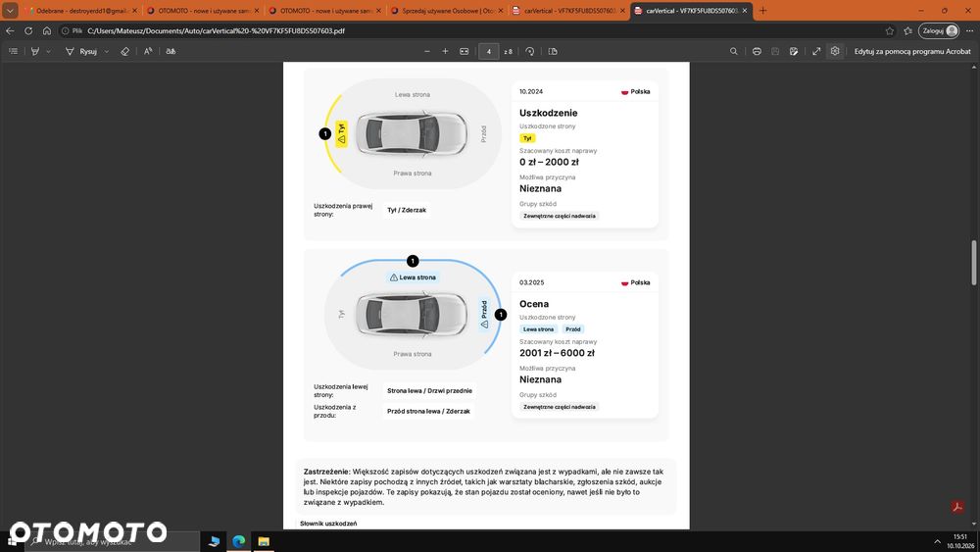Go back with the browser arrow
This screenshot has width=980, height=552.
(x=10, y=30)
